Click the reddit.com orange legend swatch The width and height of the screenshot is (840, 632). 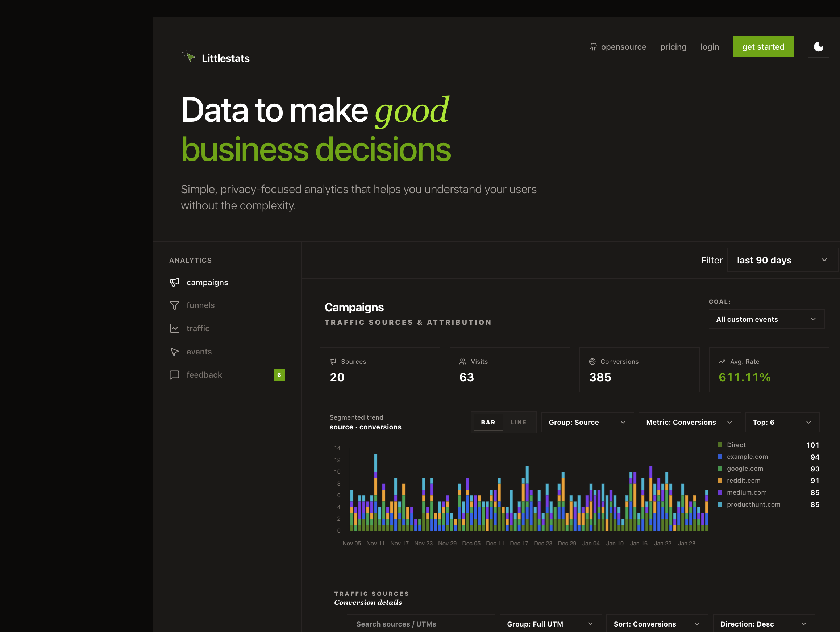(720, 481)
